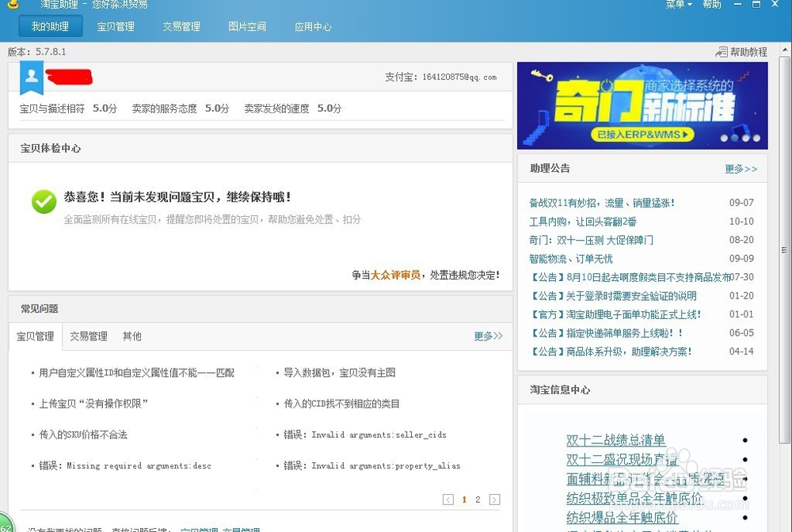Open notice 8月10日起去啊度假类目不支持商品发布
Viewport: 792px width, 532px height.
(630, 277)
